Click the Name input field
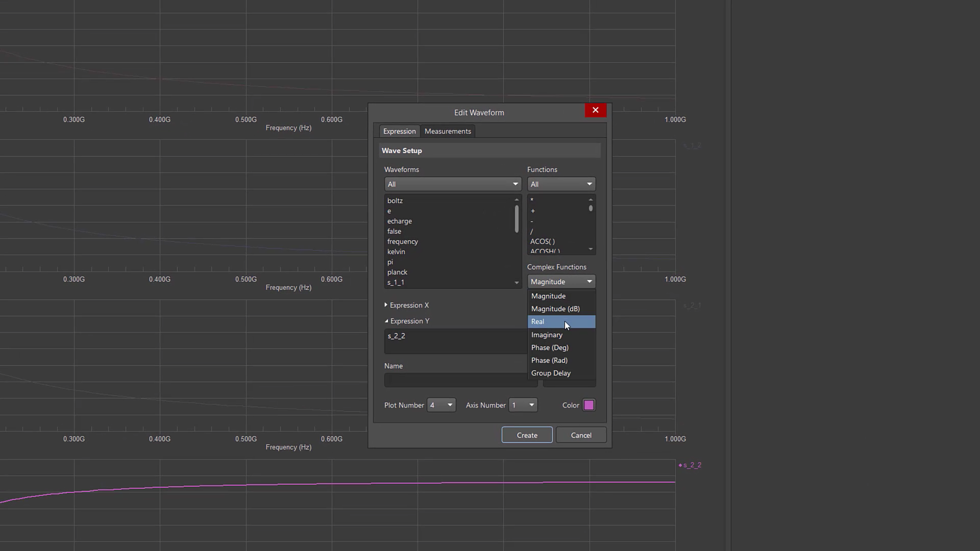 click(x=459, y=380)
